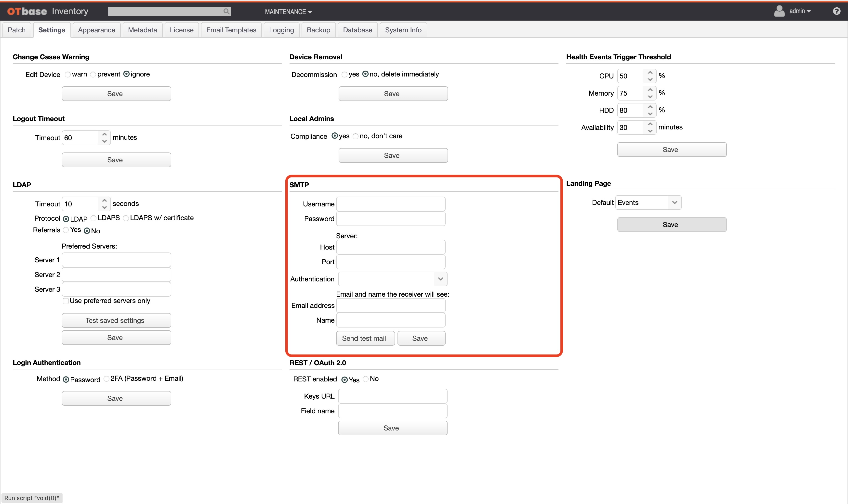848x504 pixels.
Task: Choose 'LDAPS w/ certificate' protocol
Action: [126, 218]
